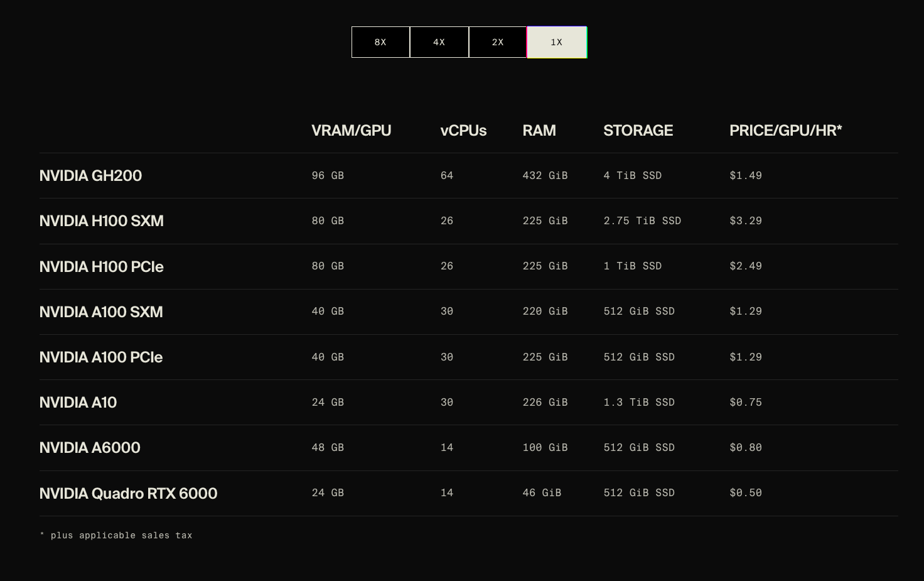The image size is (924, 581).
Task: Click the $1.49 price for GH200
Action: pos(746,176)
